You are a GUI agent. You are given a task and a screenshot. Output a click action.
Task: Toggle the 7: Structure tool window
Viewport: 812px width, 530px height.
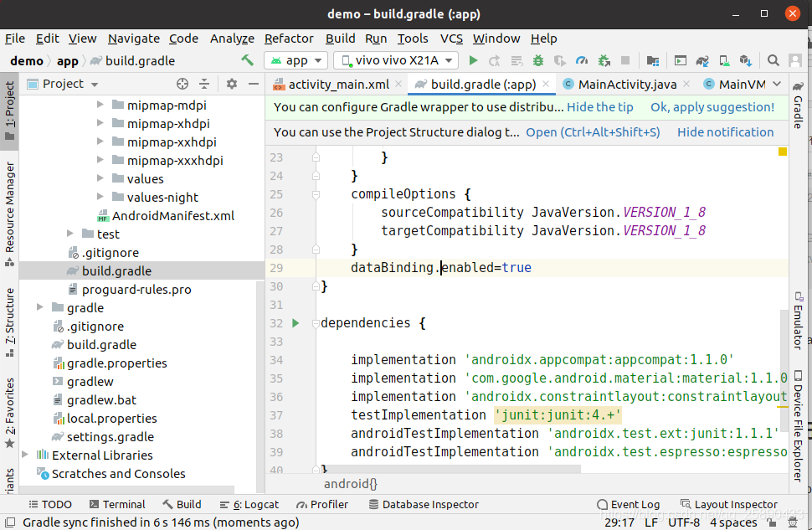pos(9,322)
